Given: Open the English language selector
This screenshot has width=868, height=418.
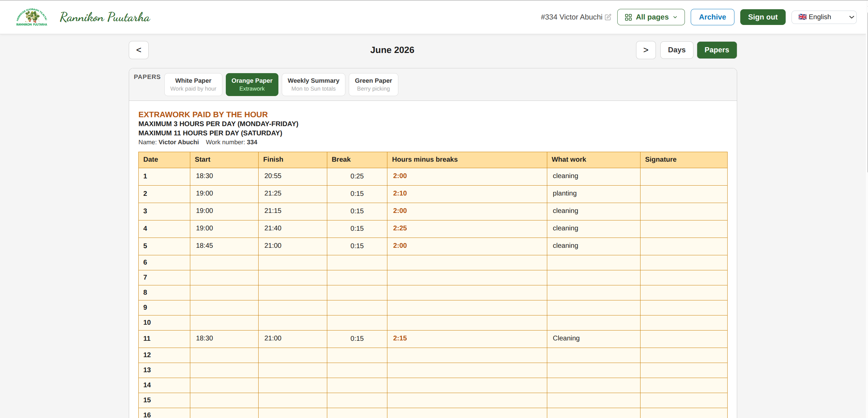Looking at the screenshot, I should 824,17.
